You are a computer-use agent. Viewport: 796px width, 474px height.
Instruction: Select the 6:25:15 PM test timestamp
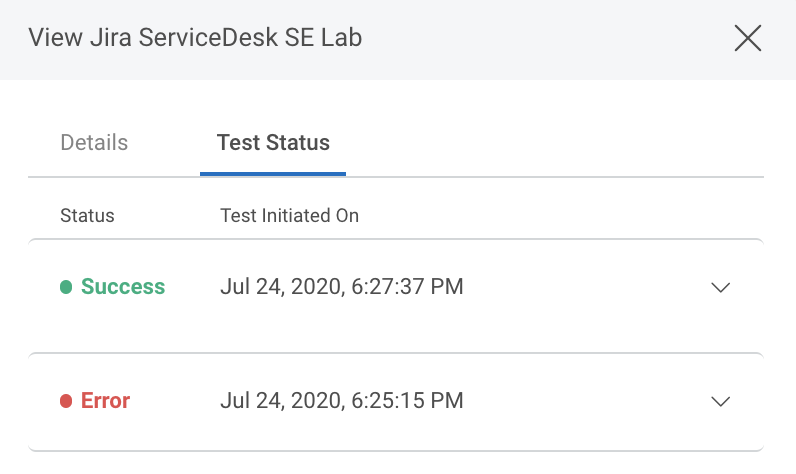coord(341,402)
